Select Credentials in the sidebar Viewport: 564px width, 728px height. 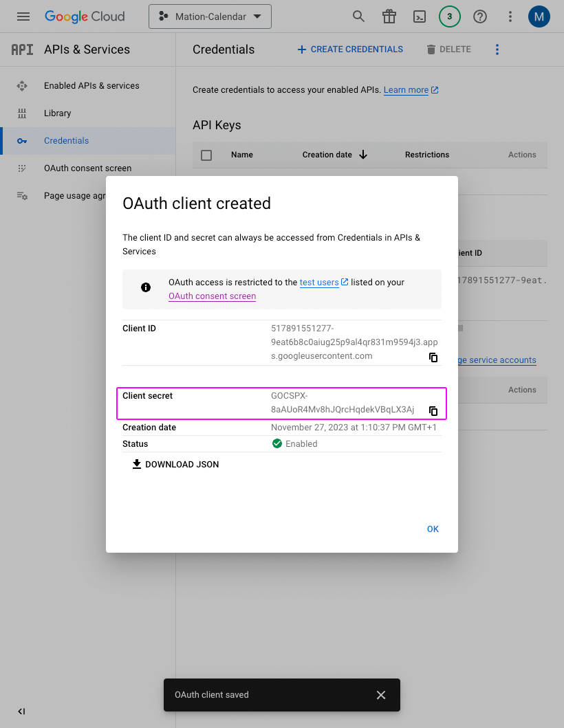(x=88, y=141)
